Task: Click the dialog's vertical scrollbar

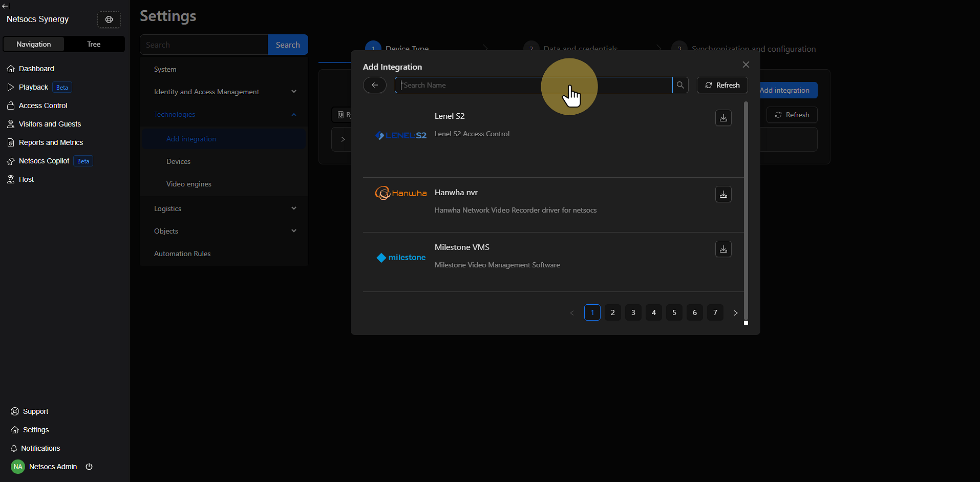Action: coord(745,210)
